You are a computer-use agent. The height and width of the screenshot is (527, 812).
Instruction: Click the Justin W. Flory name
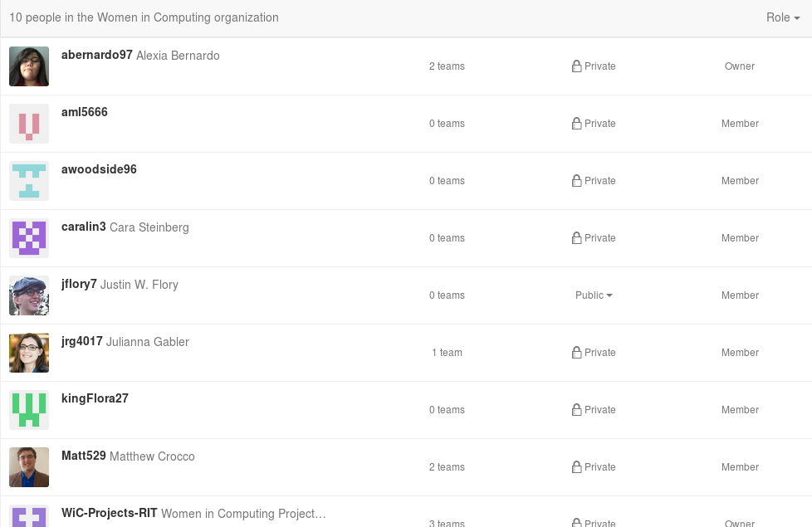click(x=139, y=284)
